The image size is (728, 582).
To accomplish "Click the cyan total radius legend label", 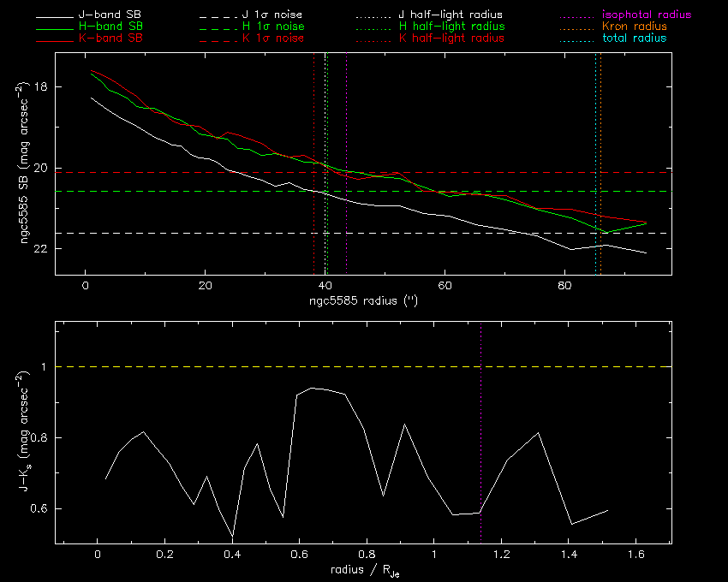I will 634,39.
